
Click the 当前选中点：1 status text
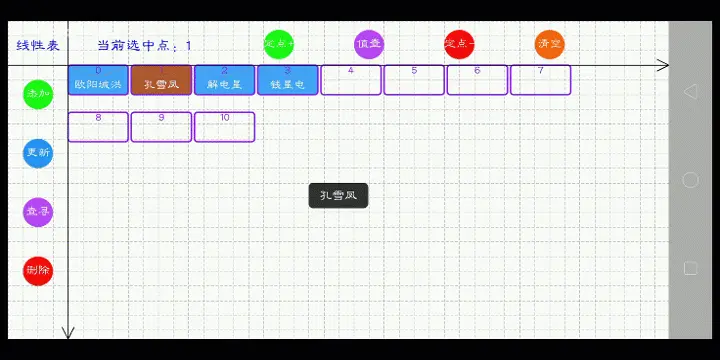click(144, 45)
